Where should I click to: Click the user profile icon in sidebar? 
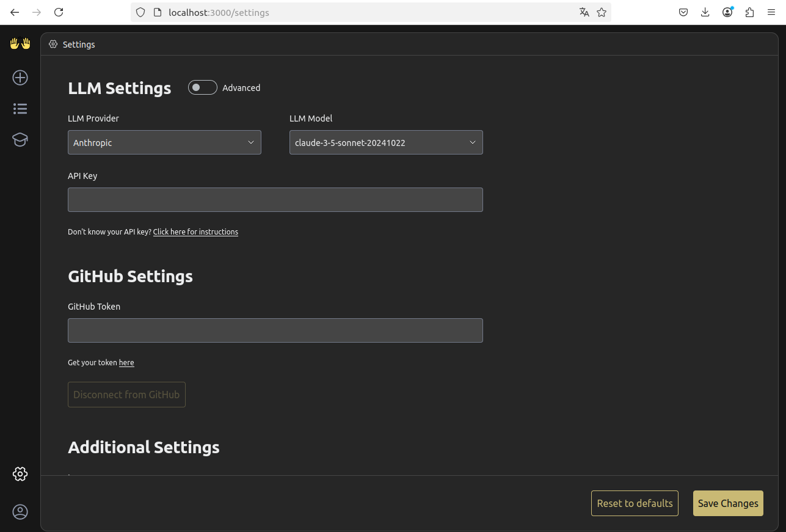click(20, 512)
